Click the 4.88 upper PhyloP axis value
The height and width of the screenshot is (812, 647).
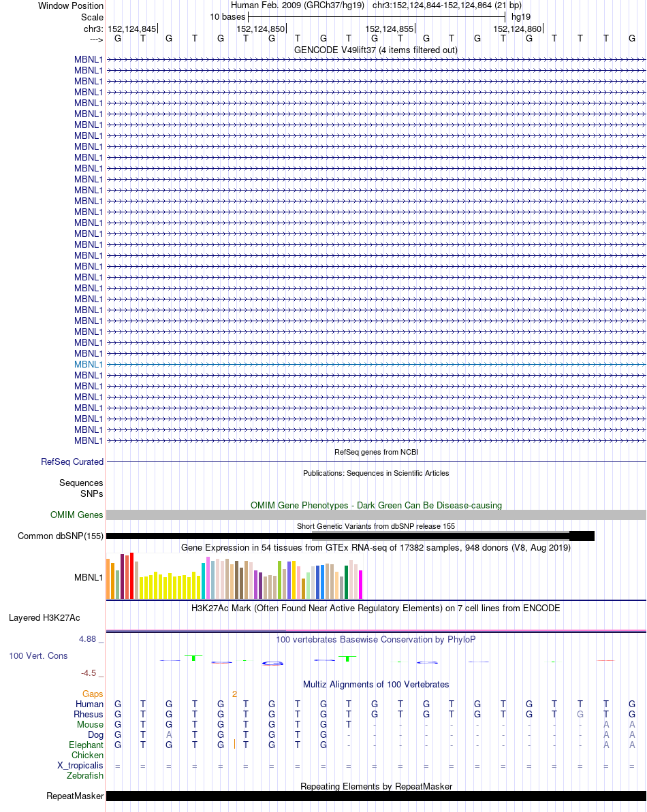[x=88, y=639]
